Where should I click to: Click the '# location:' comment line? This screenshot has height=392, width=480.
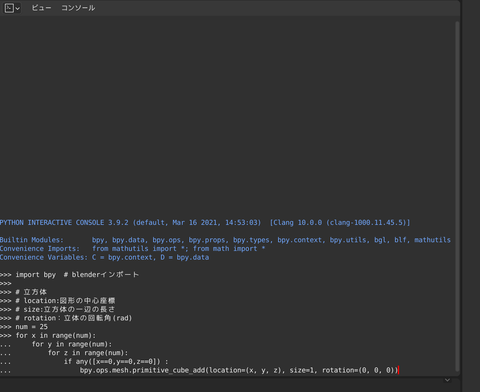[x=58, y=301]
